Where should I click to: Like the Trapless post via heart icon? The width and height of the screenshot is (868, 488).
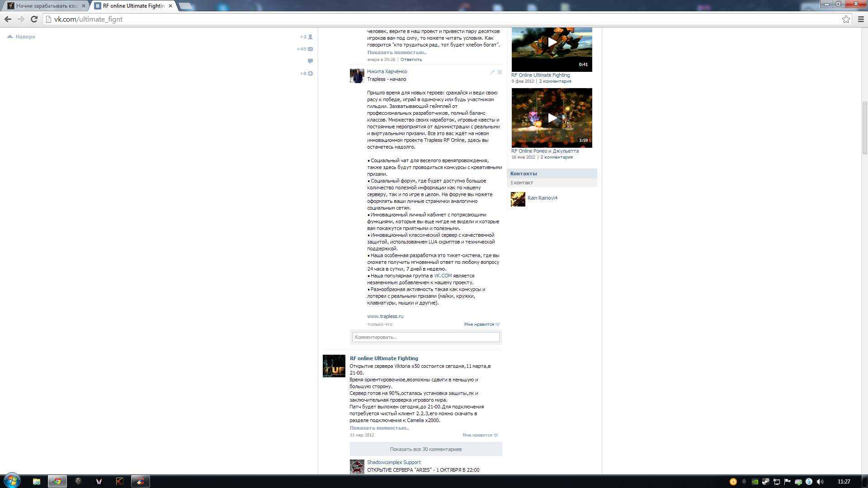tap(498, 324)
